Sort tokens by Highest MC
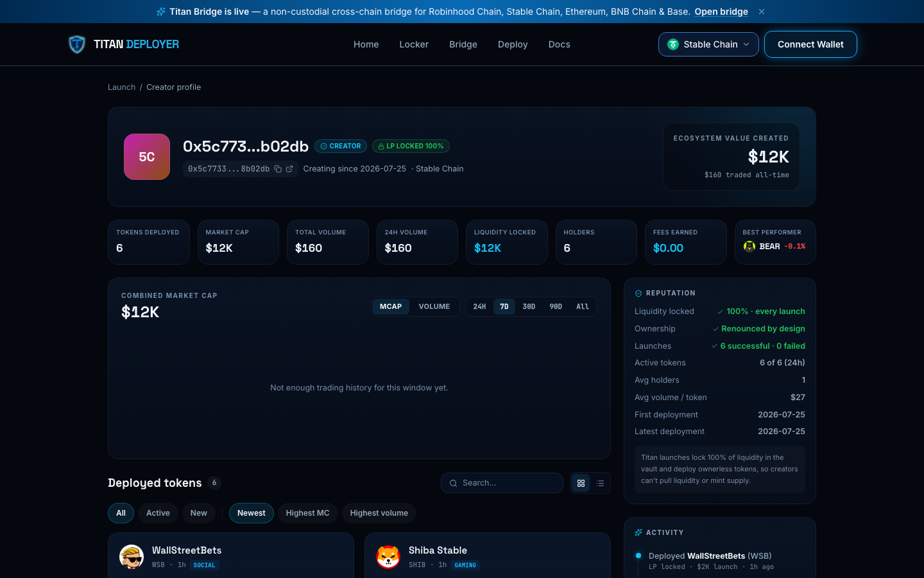924x578 pixels. click(308, 513)
